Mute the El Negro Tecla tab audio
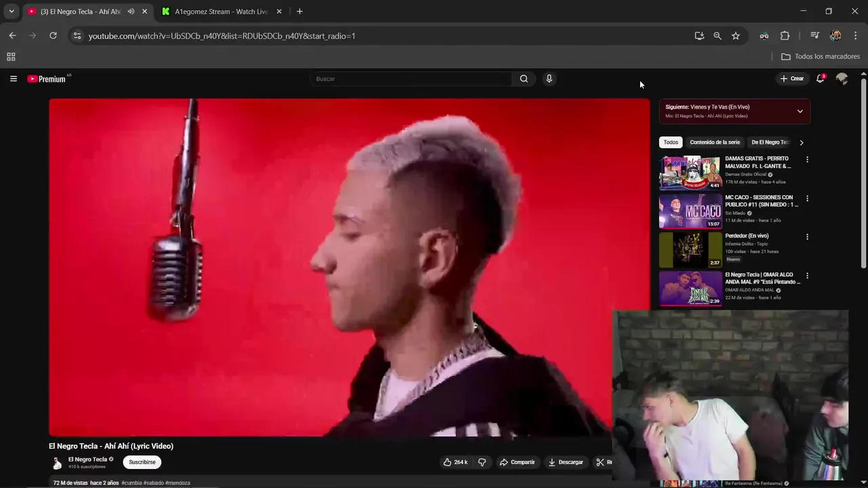 pos(131,12)
